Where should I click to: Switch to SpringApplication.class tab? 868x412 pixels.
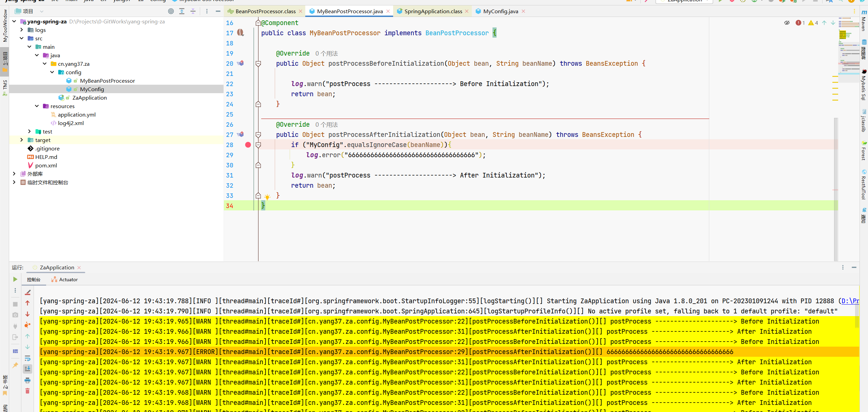[x=433, y=11]
